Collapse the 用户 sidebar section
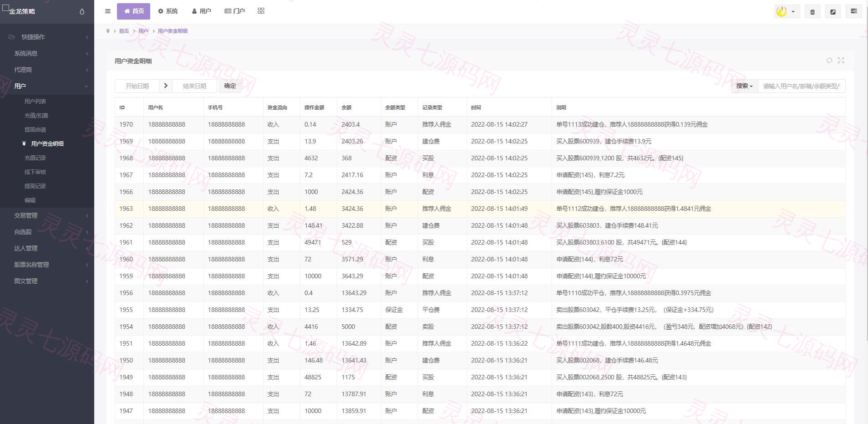Image resolution: width=868 pixels, height=424 pixels. 47,86
